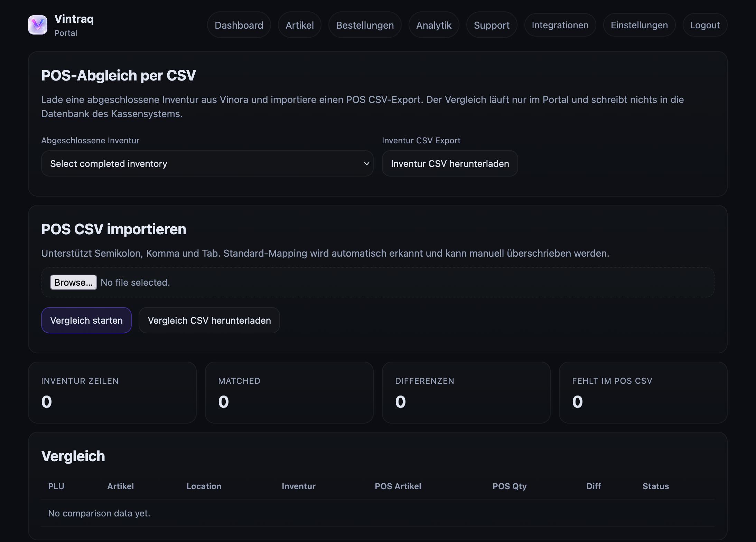Click the Status column header

click(x=655, y=486)
